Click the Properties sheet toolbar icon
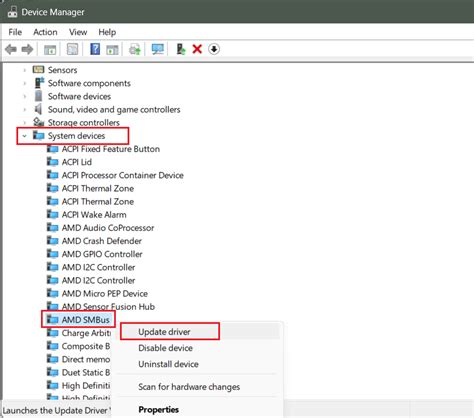The width and height of the screenshot is (474, 418). [72, 49]
